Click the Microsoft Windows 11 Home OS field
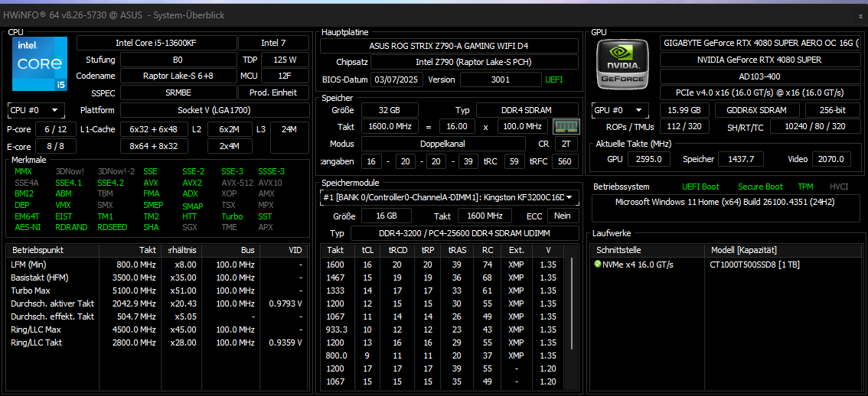 click(x=727, y=209)
